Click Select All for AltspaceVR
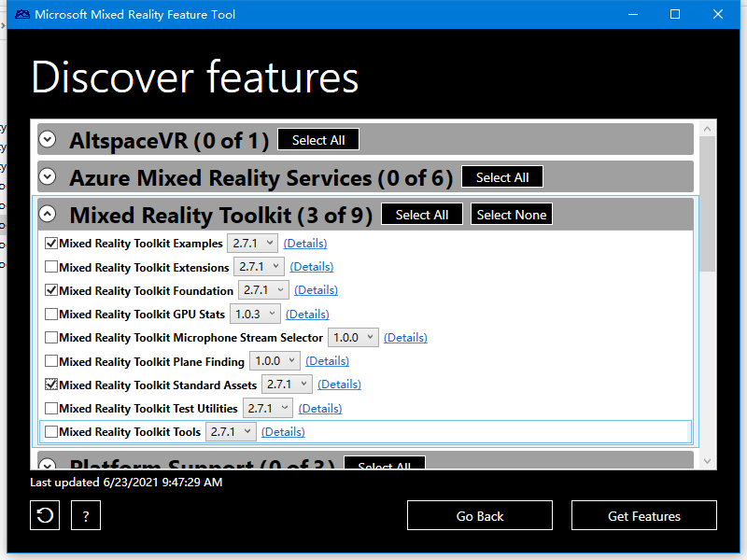Viewport: 747px width, 560px height. point(318,139)
